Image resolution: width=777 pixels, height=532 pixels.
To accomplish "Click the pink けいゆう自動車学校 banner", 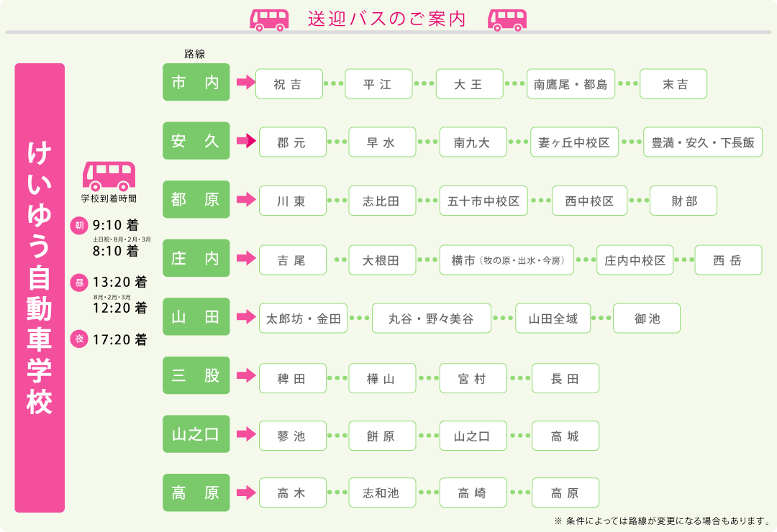I will [40, 288].
